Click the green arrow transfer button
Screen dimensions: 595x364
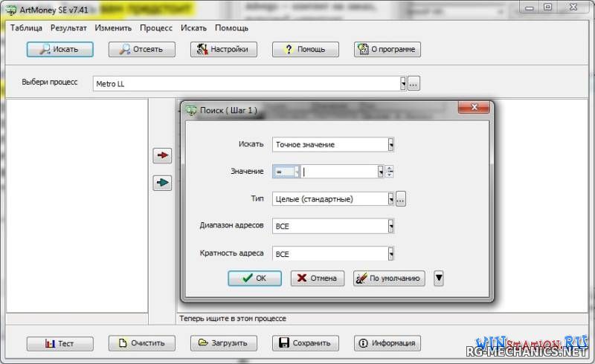162,182
